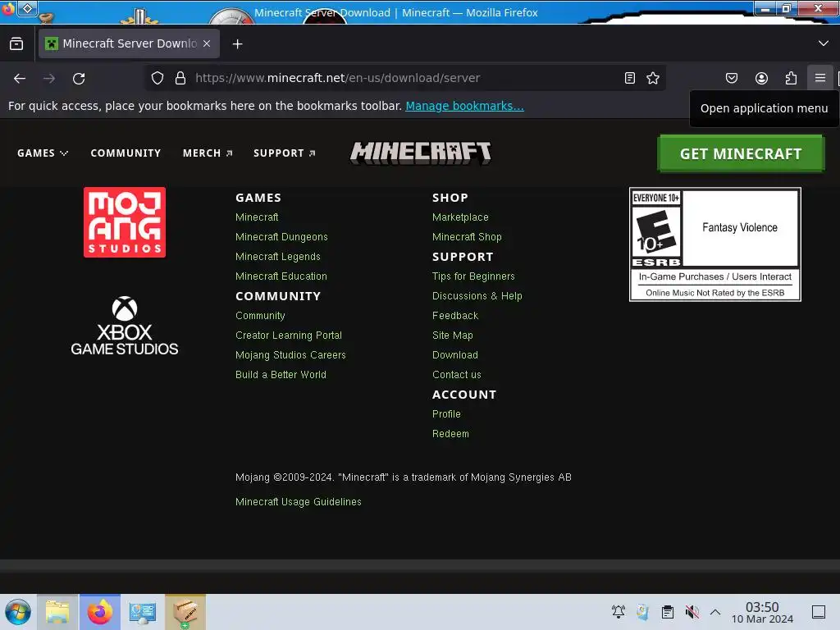Image resolution: width=840 pixels, height=630 pixels.
Task: Open Profile link under Account
Action: (446, 414)
